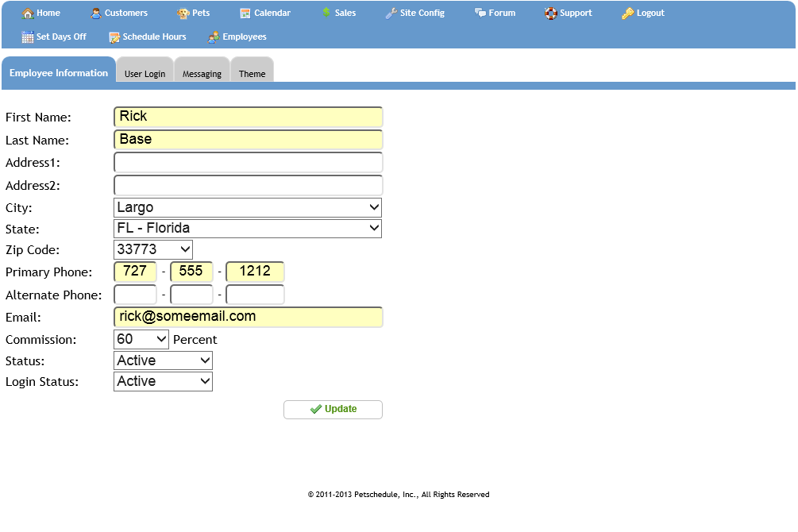Click the Calendar icon in navigation
Screen dimensions: 798x532
[245, 13]
